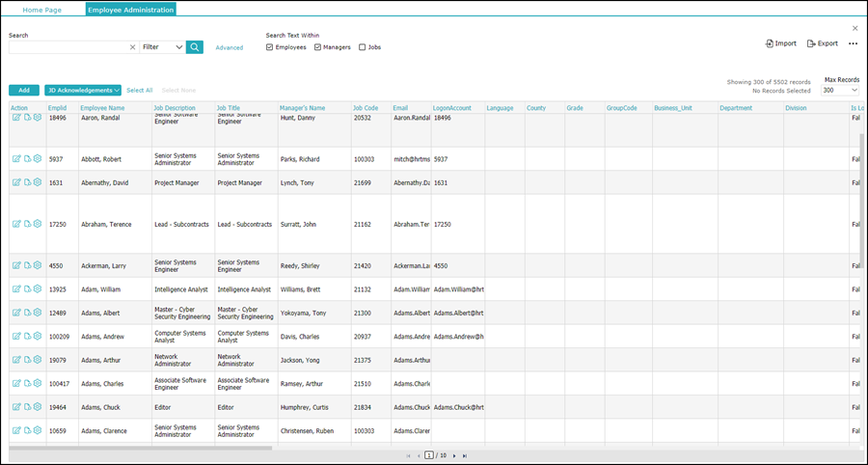Click the edit icon for Adams, Chuck
Viewport: 868px width, 465px height.
tap(16, 407)
